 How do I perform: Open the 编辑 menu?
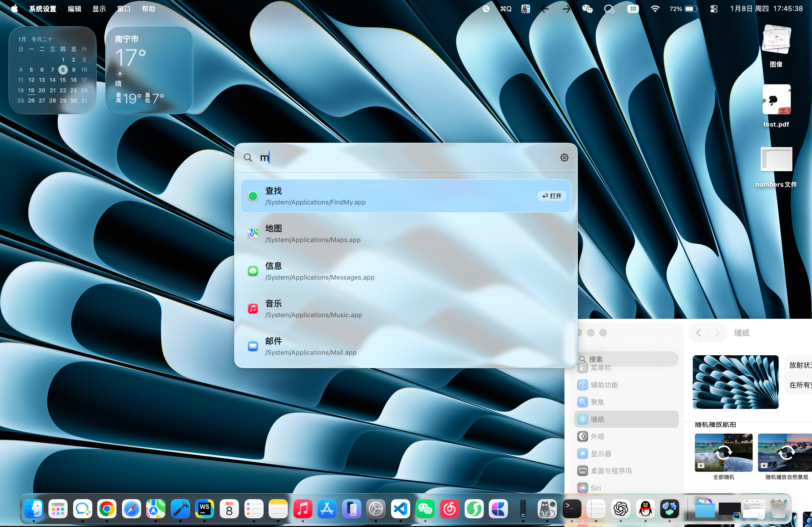(x=74, y=9)
